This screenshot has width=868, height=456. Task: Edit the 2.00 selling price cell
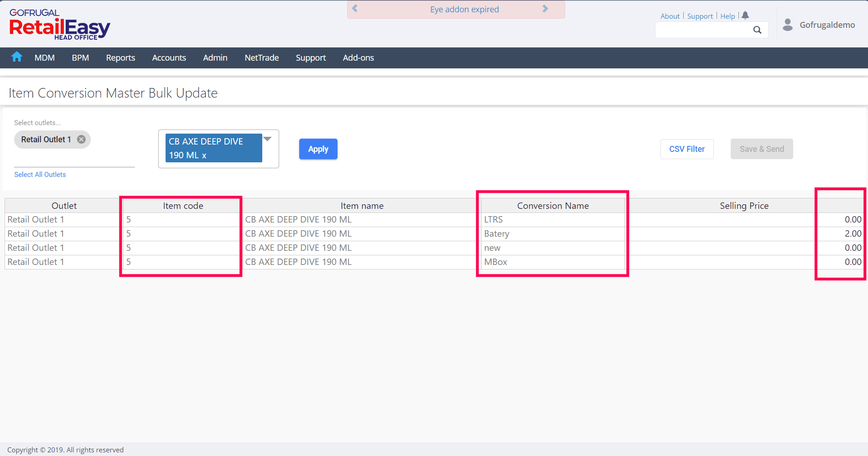(744, 234)
